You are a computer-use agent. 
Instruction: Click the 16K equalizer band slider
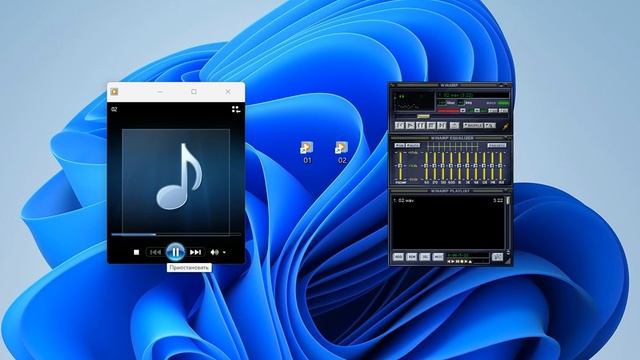click(x=501, y=166)
